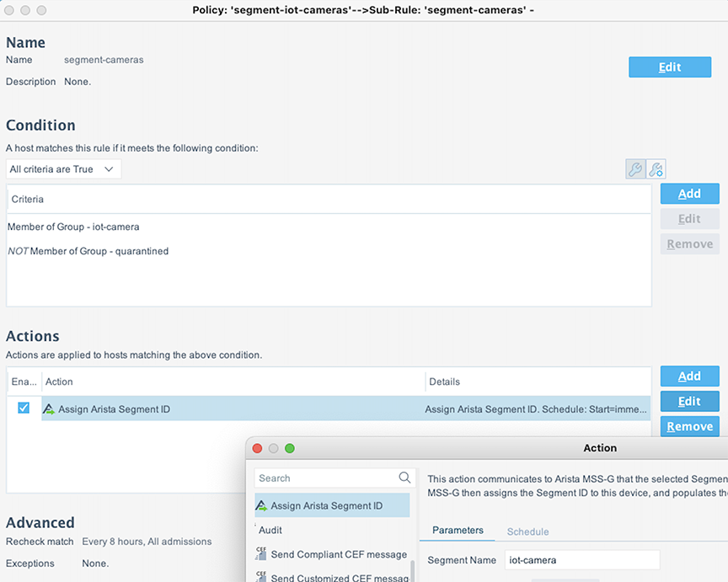The width and height of the screenshot is (728, 582).
Task: Click Add button in the Actions section
Action: point(690,376)
